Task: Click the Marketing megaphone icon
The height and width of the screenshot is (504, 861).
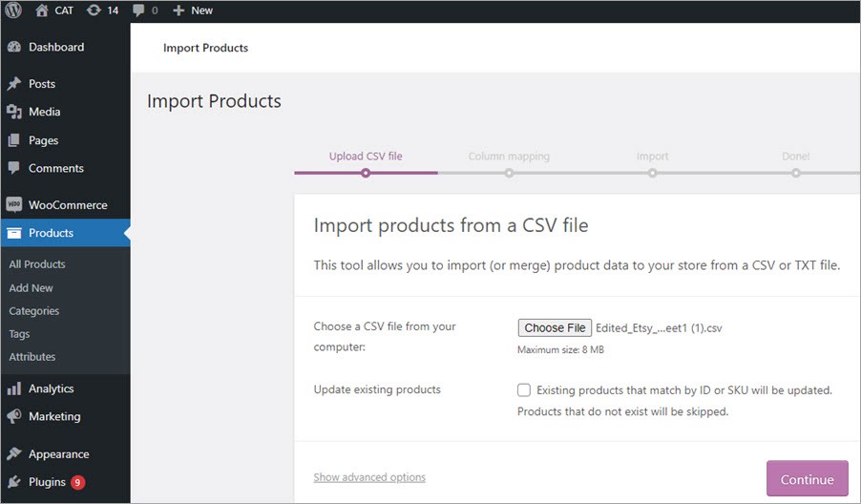Action: pyautogui.click(x=14, y=416)
